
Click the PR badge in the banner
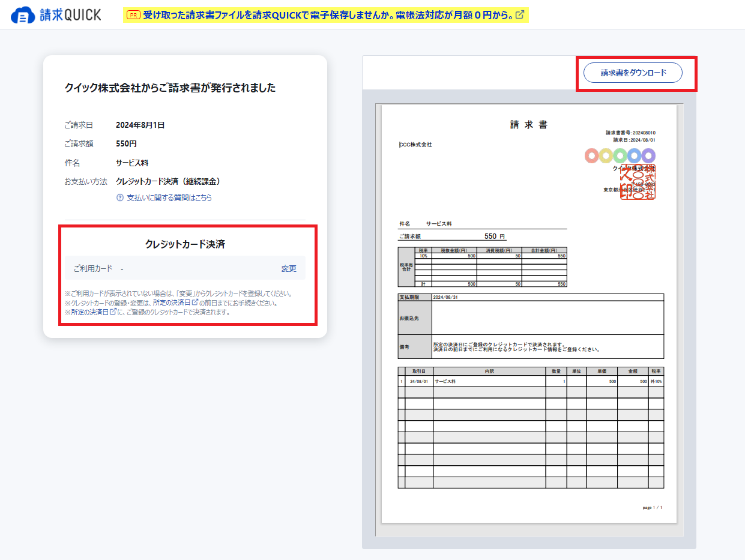pyautogui.click(x=133, y=14)
